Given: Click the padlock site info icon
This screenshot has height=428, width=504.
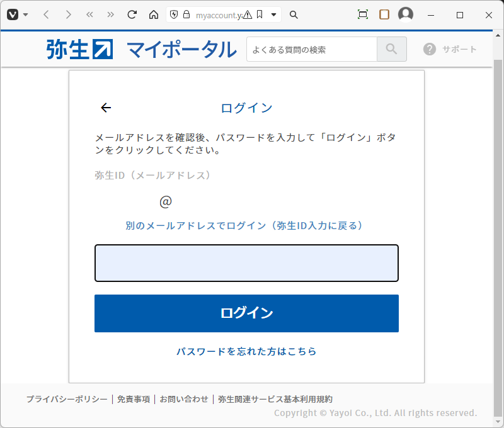Looking at the screenshot, I should click(x=186, y=14).
